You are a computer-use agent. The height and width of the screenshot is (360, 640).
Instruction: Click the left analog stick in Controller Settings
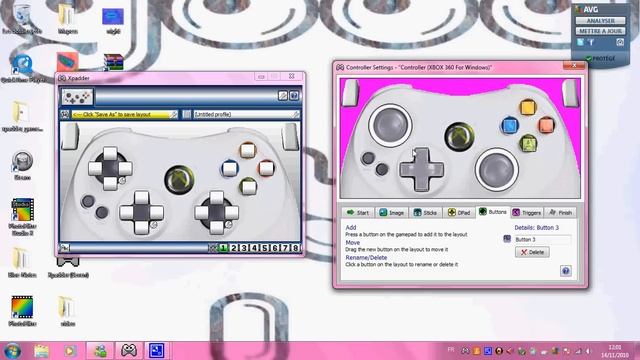pos(390,125)
